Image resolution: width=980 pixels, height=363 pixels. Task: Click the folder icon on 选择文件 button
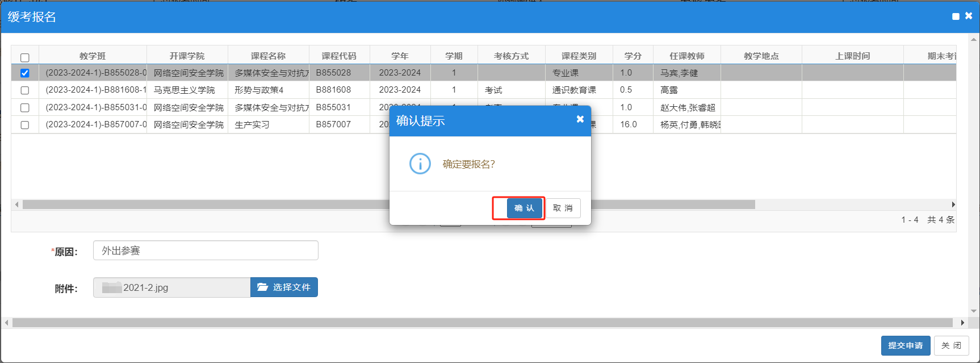[x=262, y=287]
